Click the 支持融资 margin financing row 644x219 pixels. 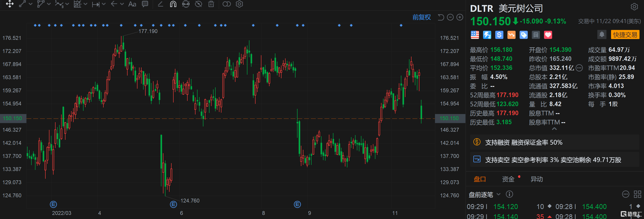tap(555, 142)
